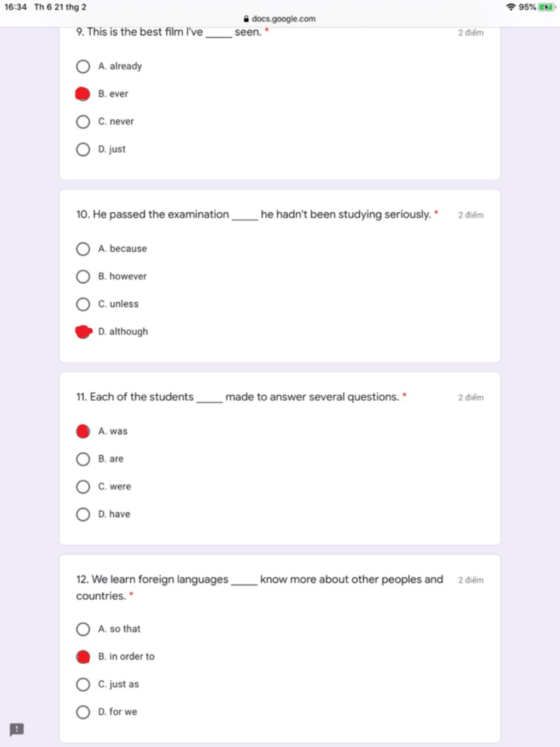Choose B. however radio button
Screen dimensions: 560x747
tap(83, 276)
